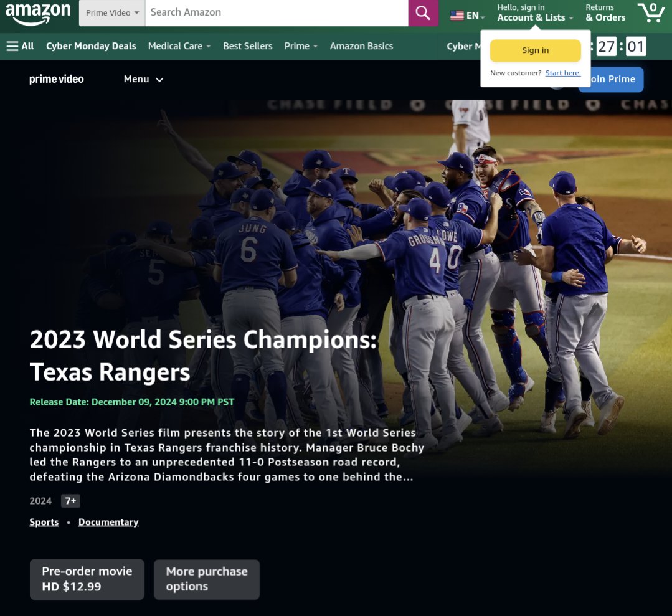Click the Start here link
The height and width of the screenshot is (616, 672).
(x=563, y=73)
